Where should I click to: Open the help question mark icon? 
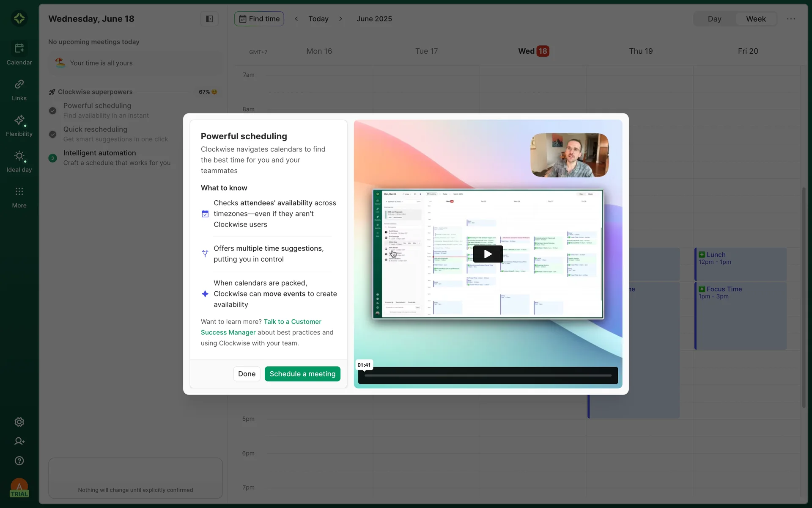(x=19, y=461)
